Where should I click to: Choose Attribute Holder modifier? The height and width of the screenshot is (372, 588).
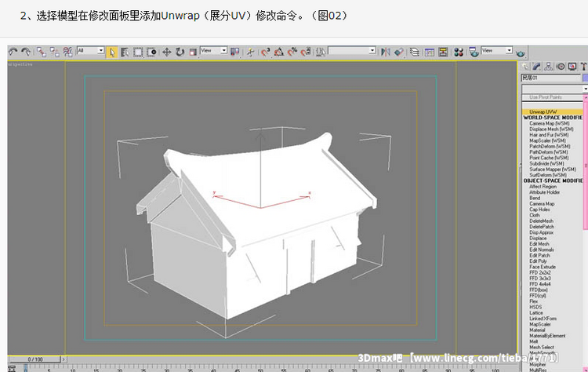544,192
